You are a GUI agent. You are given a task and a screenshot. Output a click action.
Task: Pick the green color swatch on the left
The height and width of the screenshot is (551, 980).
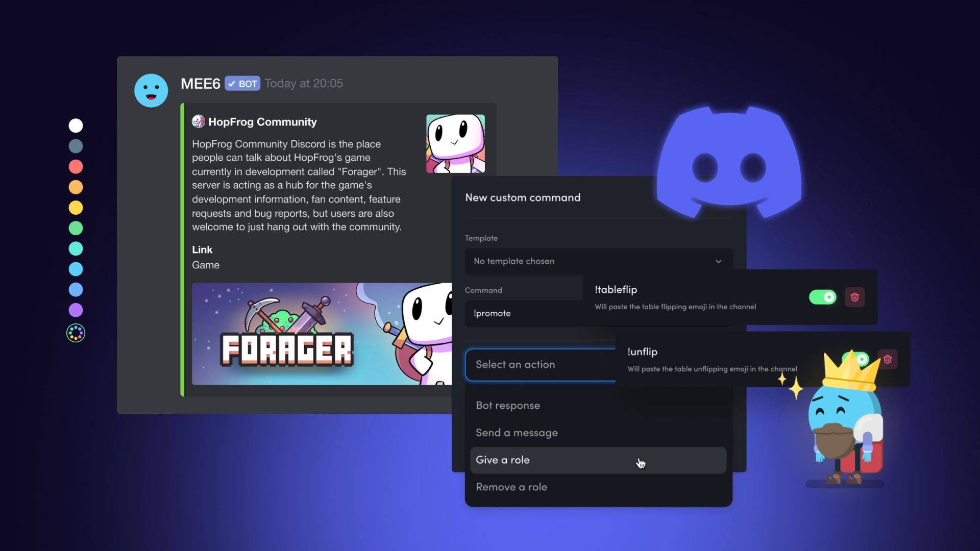pyautogui.click(x=75, y=228)
